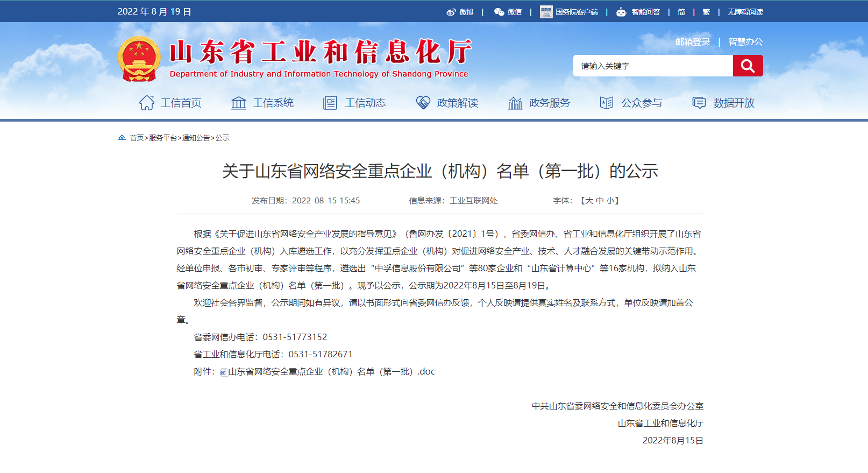This screenshot has height=473, width=868.
Task: Click the 邮箱登录 link
Action: click(693, 42)
